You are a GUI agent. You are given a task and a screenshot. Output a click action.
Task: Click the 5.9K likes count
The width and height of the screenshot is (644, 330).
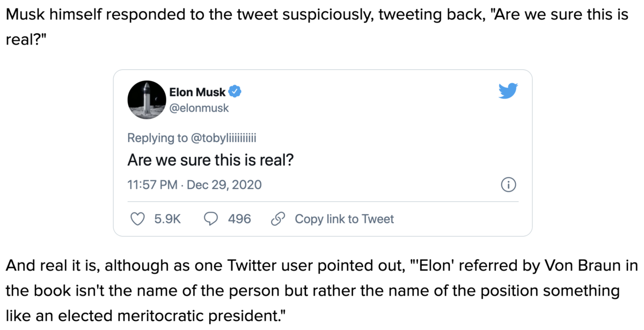[x=167, y=219]
